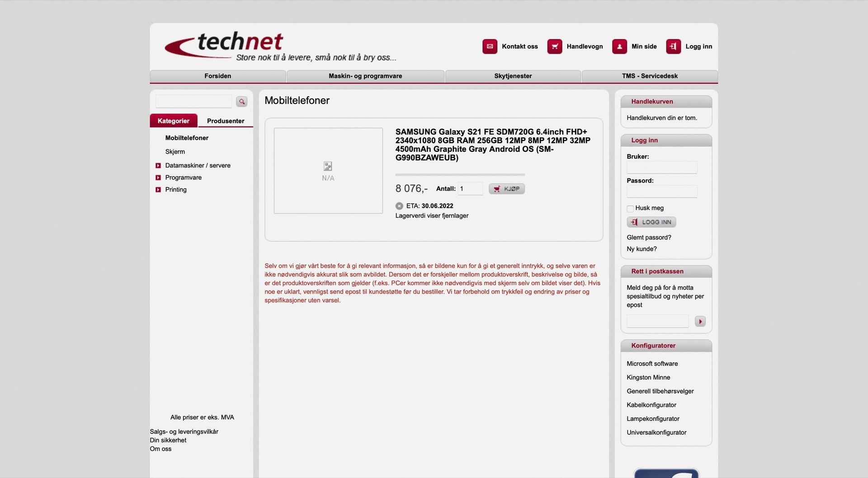Open Datamaskiner / servere category
The height and width of the screenshot is (478, 868).
pos(198,166)
